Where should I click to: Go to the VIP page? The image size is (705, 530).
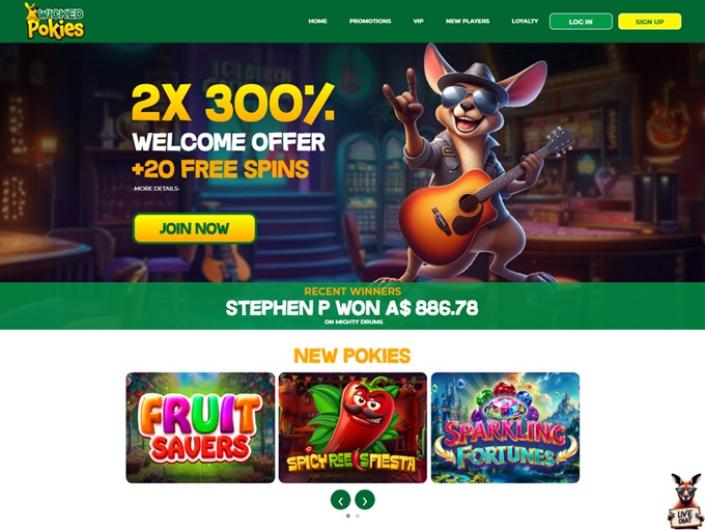tap(418, 21)
